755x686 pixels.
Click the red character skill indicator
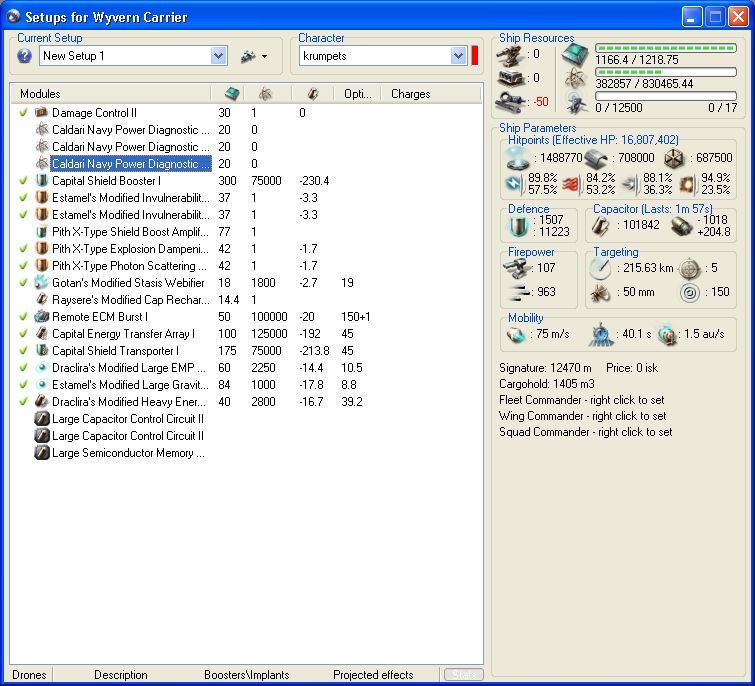pos(474,55)
